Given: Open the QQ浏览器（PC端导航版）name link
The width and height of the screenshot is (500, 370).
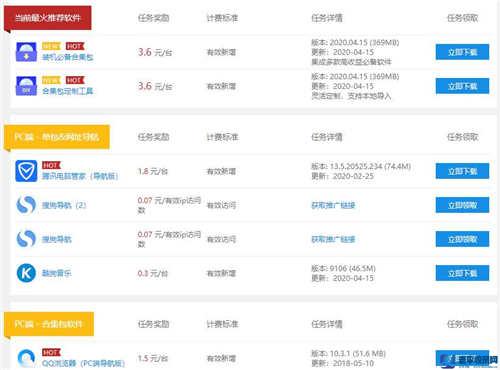Looking at the screenshot, I should click(x=83, y=363).
